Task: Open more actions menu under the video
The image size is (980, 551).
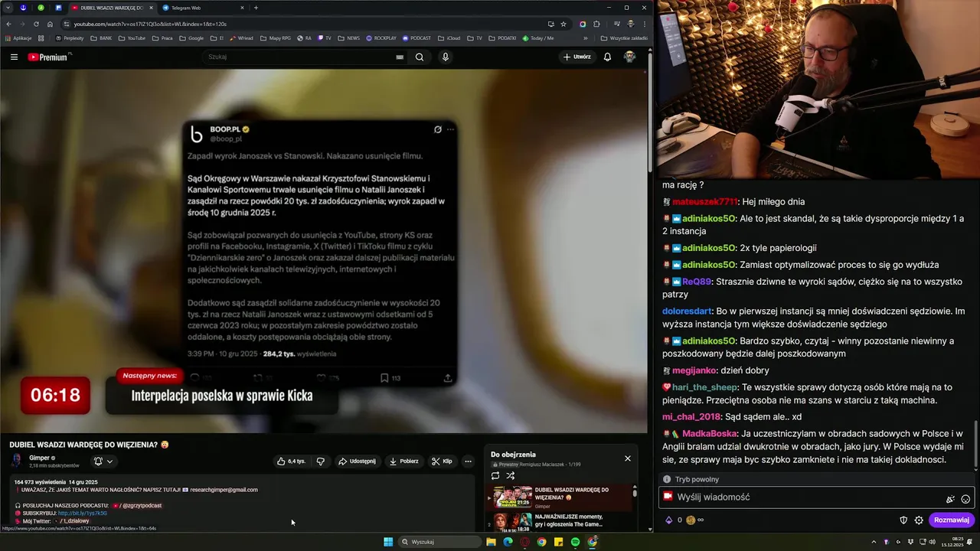Action: pyautogui.click(x=468, y=461)
